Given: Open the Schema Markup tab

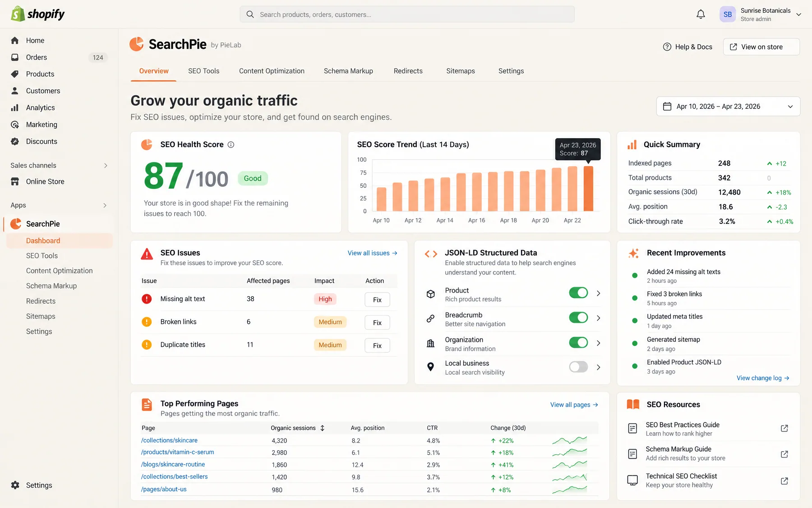Looking at the screenshot, I should (x=348, y=71).
